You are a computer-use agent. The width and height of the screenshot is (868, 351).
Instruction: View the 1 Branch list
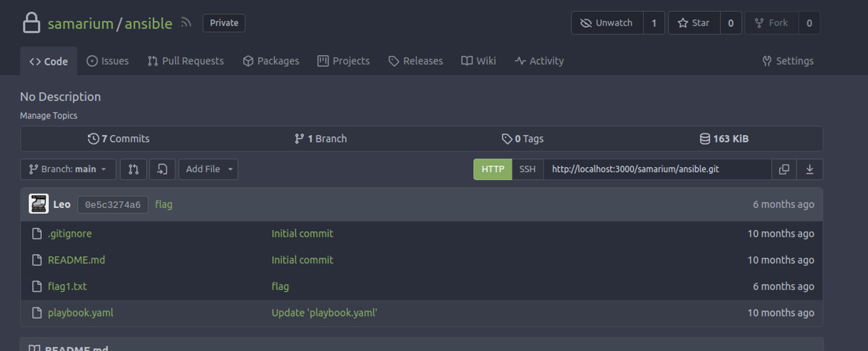point(321,139)
